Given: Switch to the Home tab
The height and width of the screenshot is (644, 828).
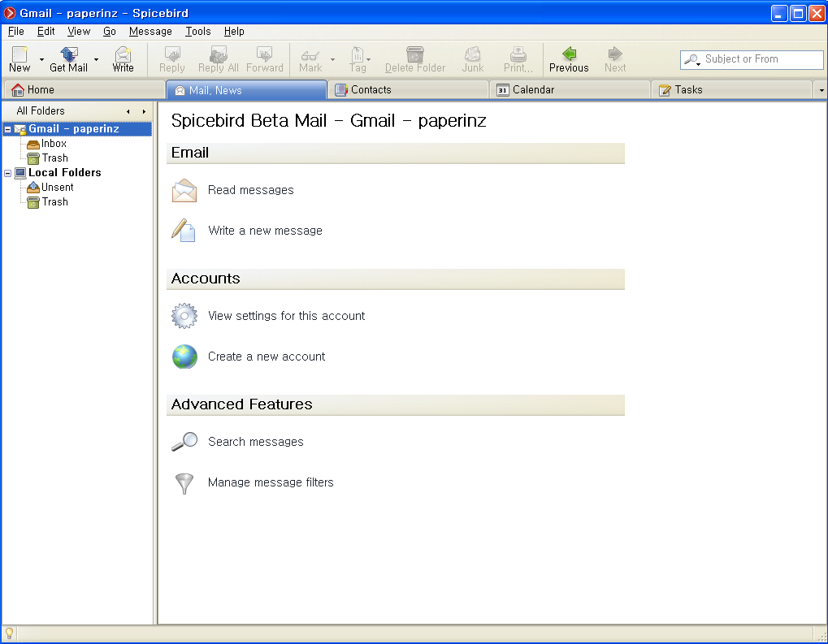Looking at the screenshot, I should click(x=85, y=89).
